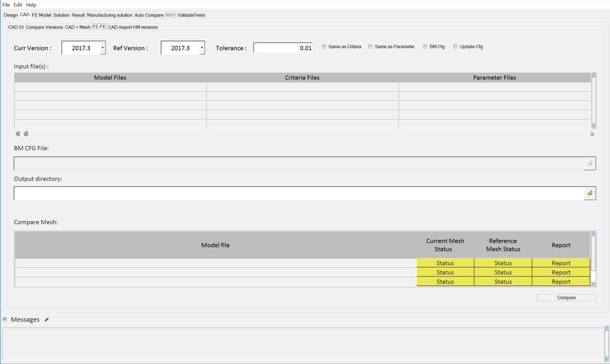
Task: Enable the Same as Criteria checkbox
Action: [x=324, y=47]
